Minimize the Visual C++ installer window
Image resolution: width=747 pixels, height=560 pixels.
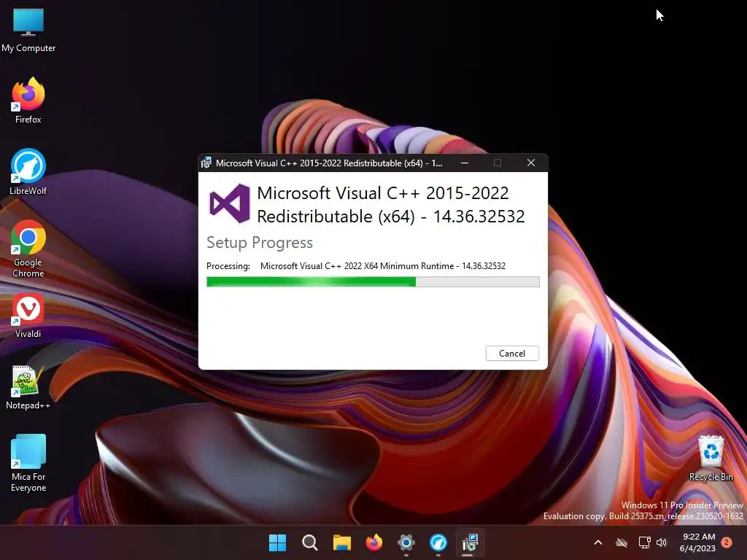tap(465, 163)
